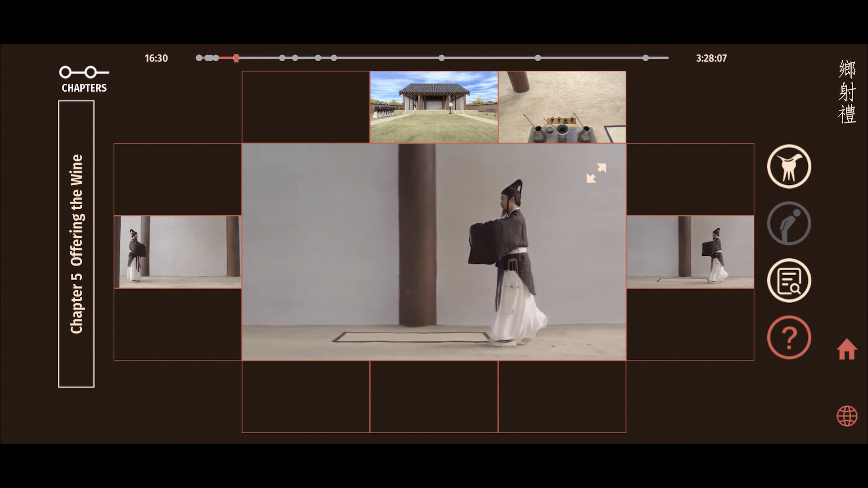Open the ritual vessel objects icon
Viewport: 868px width, 488px height.
click(x=789, y=166)
